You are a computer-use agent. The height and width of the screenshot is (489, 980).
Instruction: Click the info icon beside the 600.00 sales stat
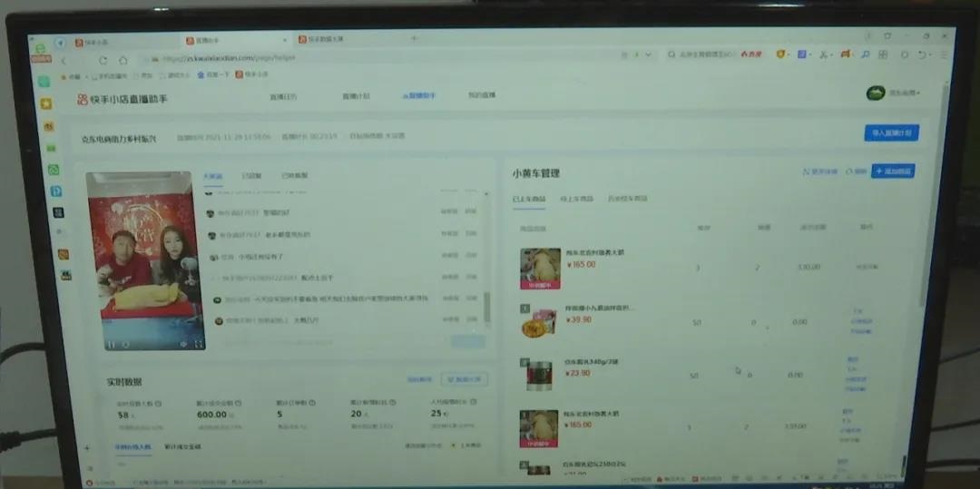[x=238, y=404]
